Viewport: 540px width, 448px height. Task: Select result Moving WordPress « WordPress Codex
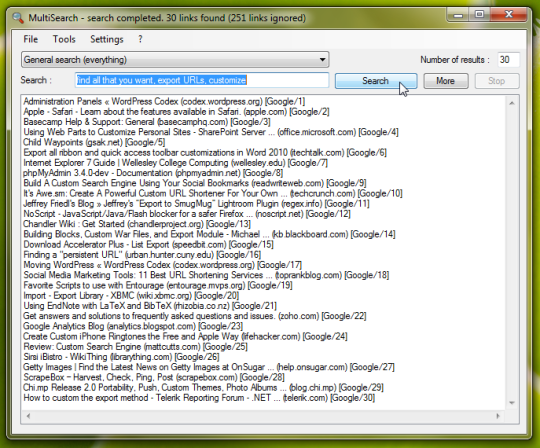click(x=163, y=265)
